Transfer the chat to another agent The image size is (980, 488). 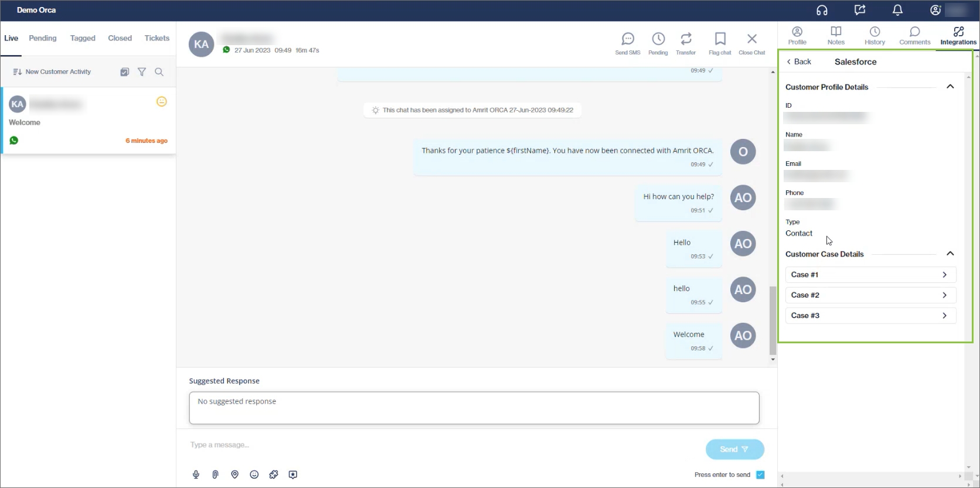pyautogui.click(x=685, y=39)
